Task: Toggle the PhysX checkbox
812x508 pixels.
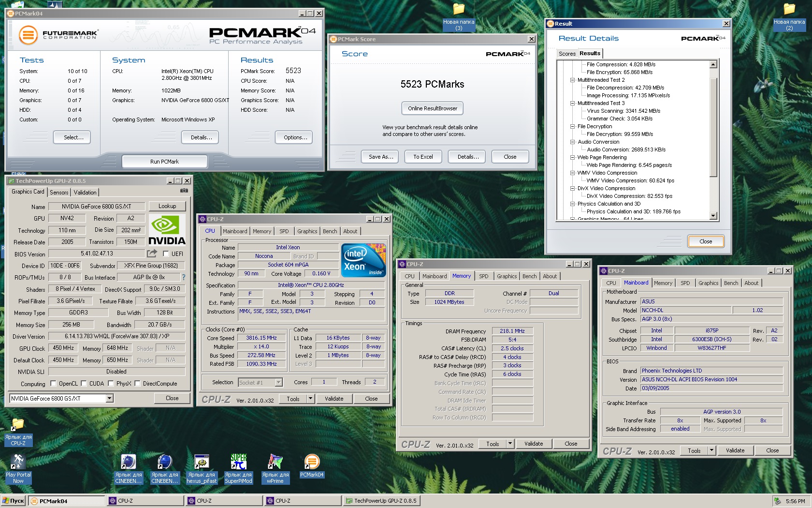Action: 111,383
